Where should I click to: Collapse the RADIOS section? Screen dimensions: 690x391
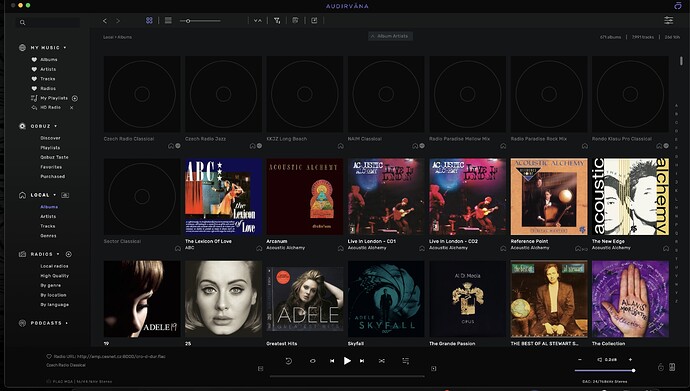click(58, 254)
